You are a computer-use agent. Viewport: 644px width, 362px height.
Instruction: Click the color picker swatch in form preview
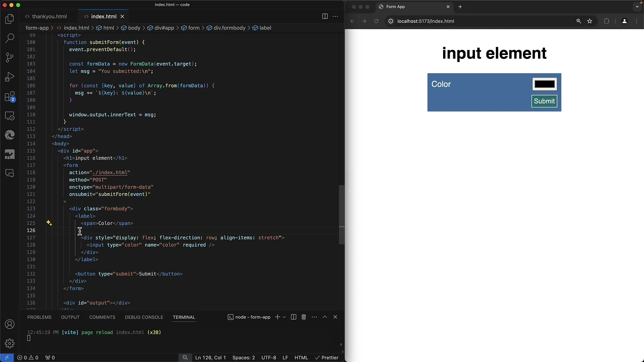point(544,83)
